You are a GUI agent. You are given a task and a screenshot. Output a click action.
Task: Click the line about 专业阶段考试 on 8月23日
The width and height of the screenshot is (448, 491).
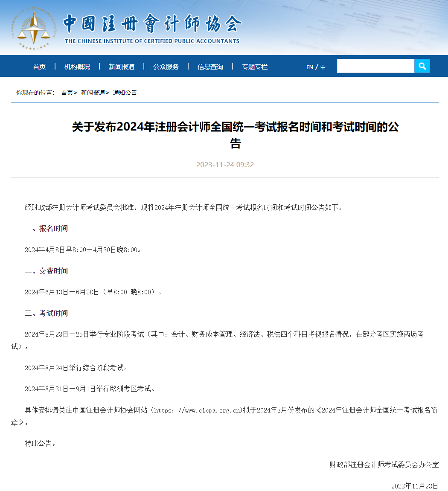pyautogui.click(x=218, y=340)
